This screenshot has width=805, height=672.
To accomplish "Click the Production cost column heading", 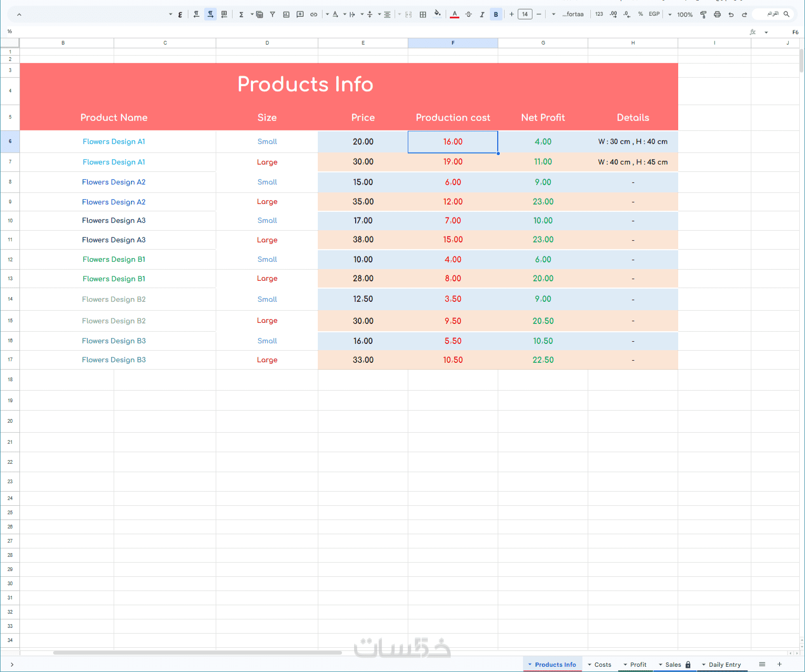I will coord(453,118).
